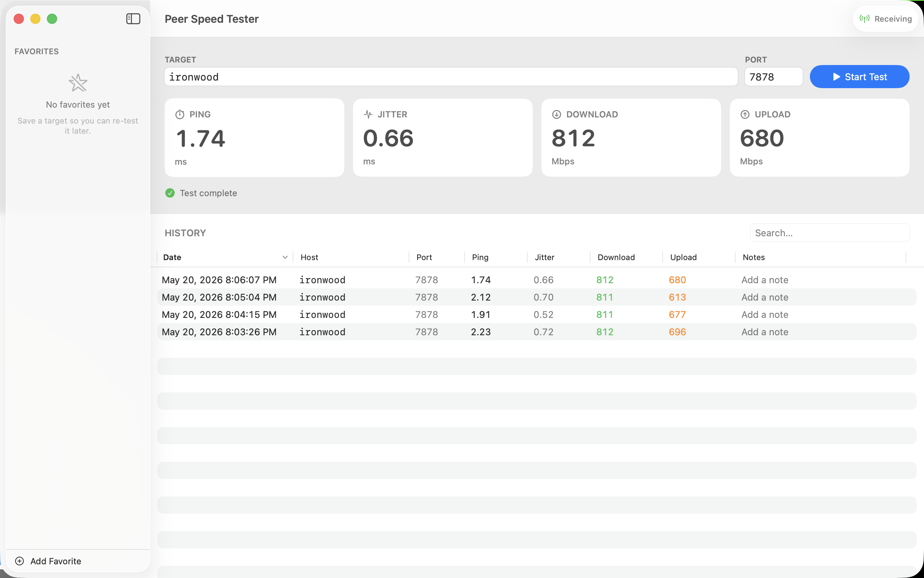The width and height of the screenshot is (924, 578).
Task: Click the Jitter waveform icon
Action: click(368, 114)
